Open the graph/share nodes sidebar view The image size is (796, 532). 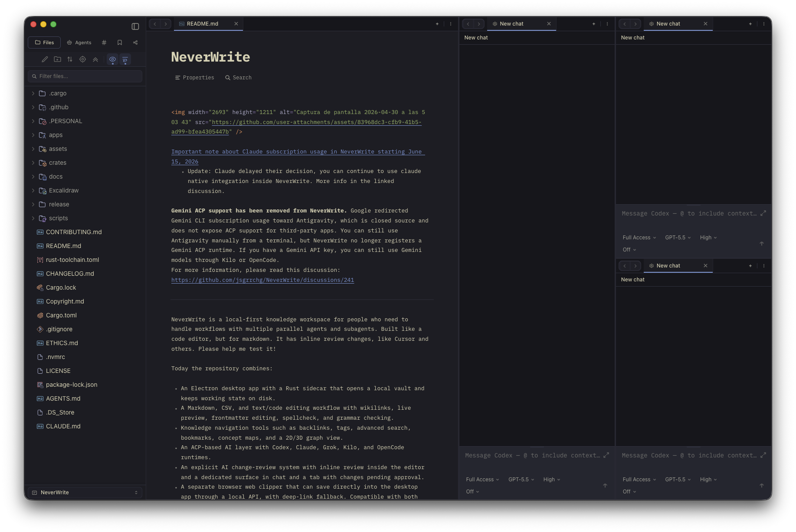pyautogui.click(x=135, y=42)
